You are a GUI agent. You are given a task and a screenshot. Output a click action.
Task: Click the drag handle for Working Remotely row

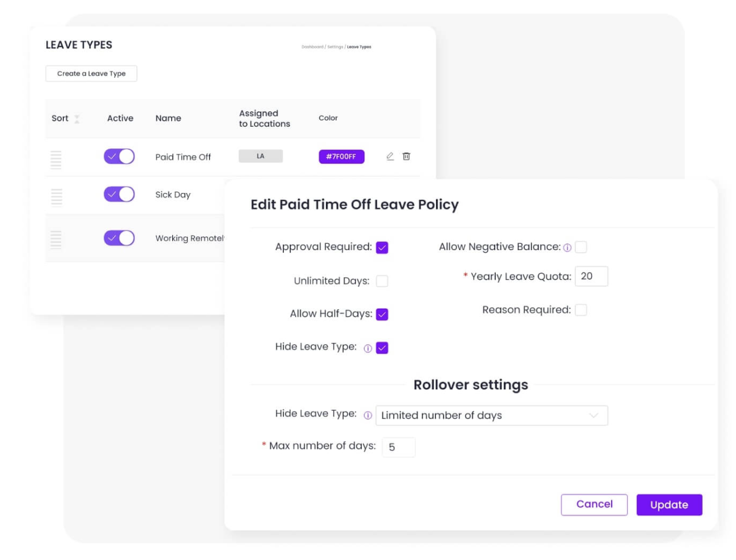[x=56, y=239]
